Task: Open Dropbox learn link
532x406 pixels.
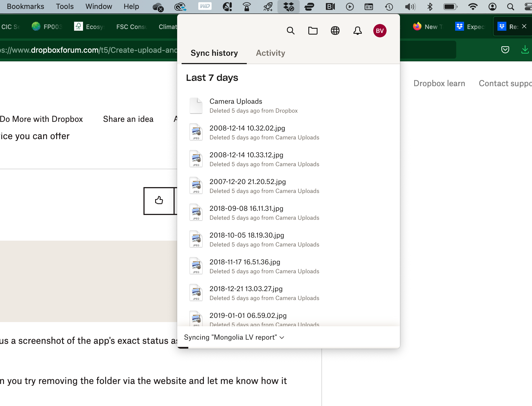Action: point(439,83)
